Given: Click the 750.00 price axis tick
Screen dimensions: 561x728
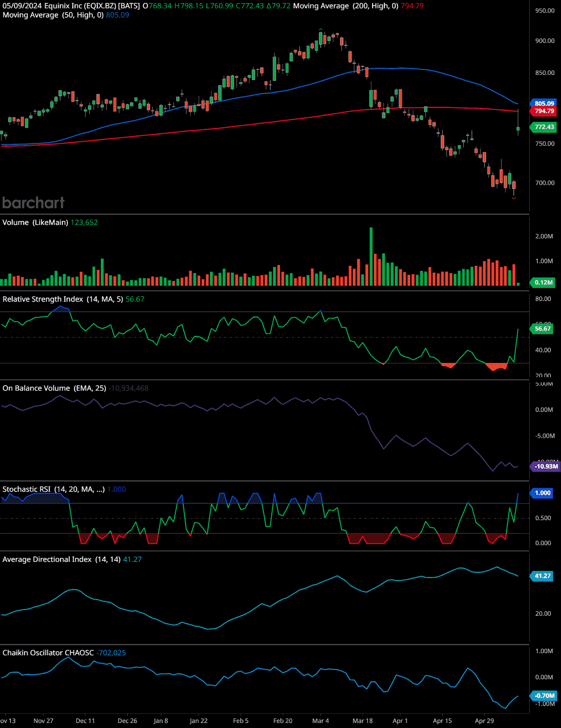Looking at the screenshot, I should [x=545, y=144].
